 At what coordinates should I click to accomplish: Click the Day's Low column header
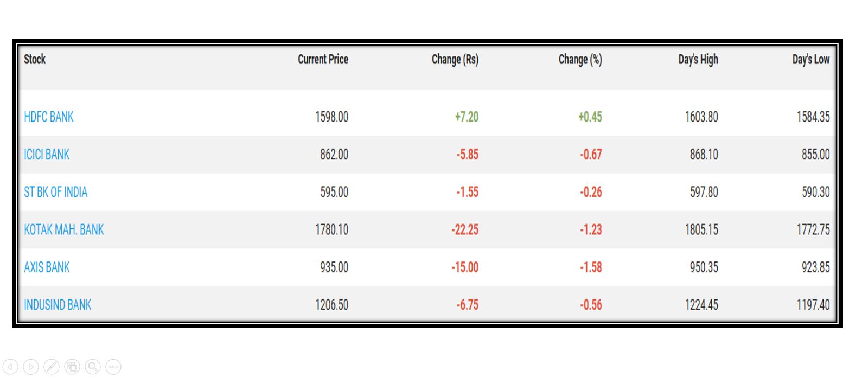(x=810, y=59)
